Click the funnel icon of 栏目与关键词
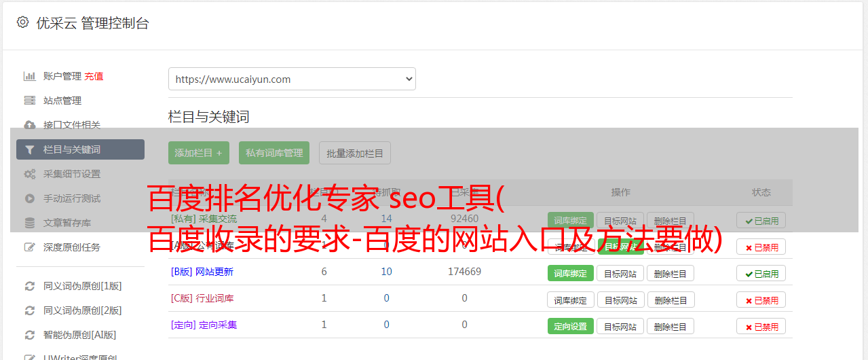This screenshot has width=868, height=360. [29, 149]
